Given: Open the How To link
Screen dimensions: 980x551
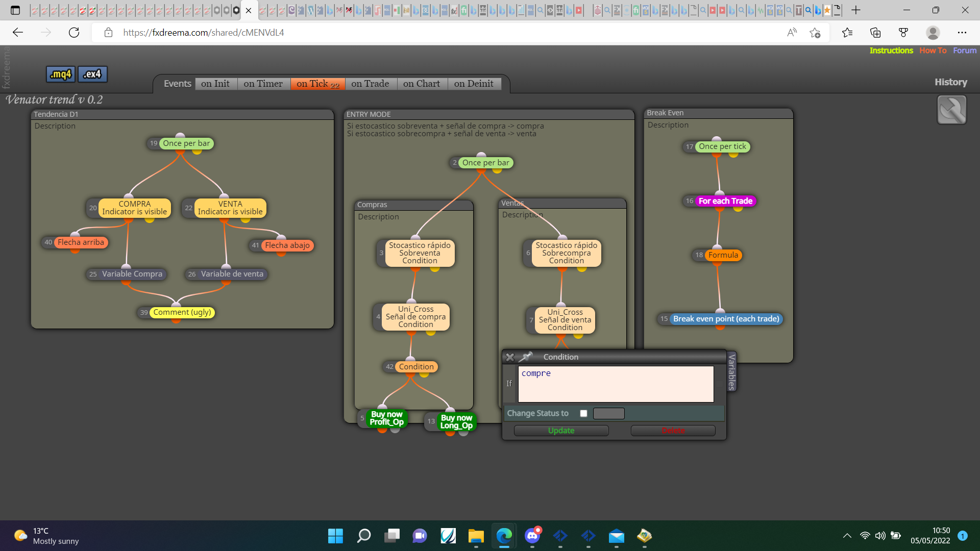Looking at the screenshot, I should pos(933,51).
